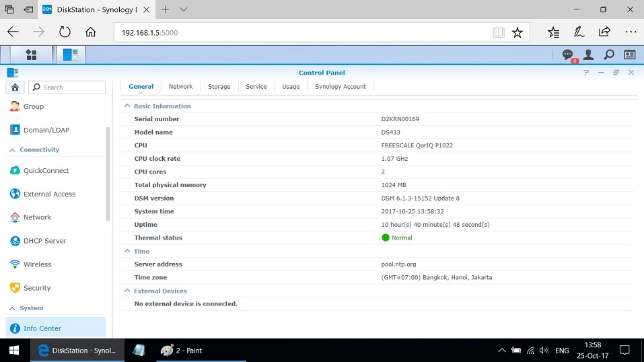Click the Thermal status Normal indicator

pos(397,238)
